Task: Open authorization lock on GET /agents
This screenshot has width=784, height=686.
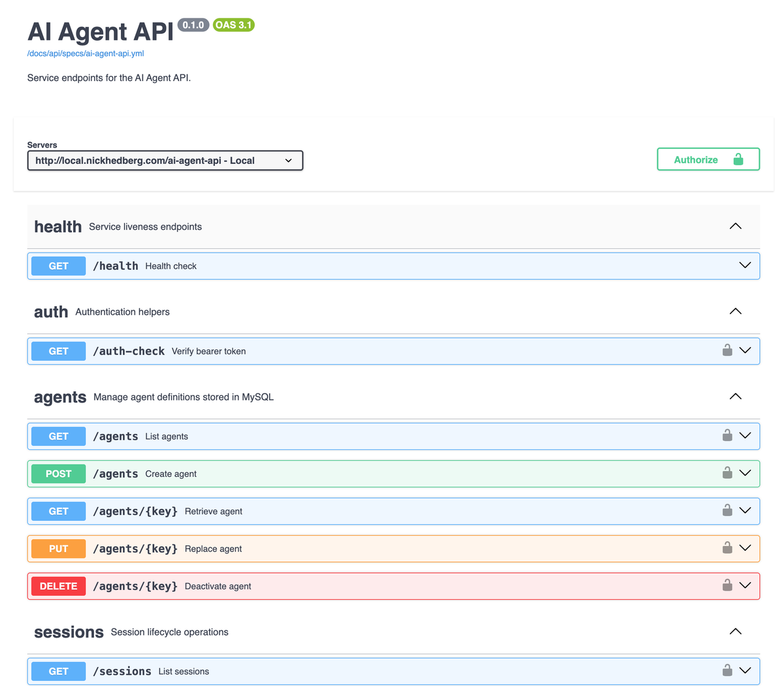Action: (727, 436)
